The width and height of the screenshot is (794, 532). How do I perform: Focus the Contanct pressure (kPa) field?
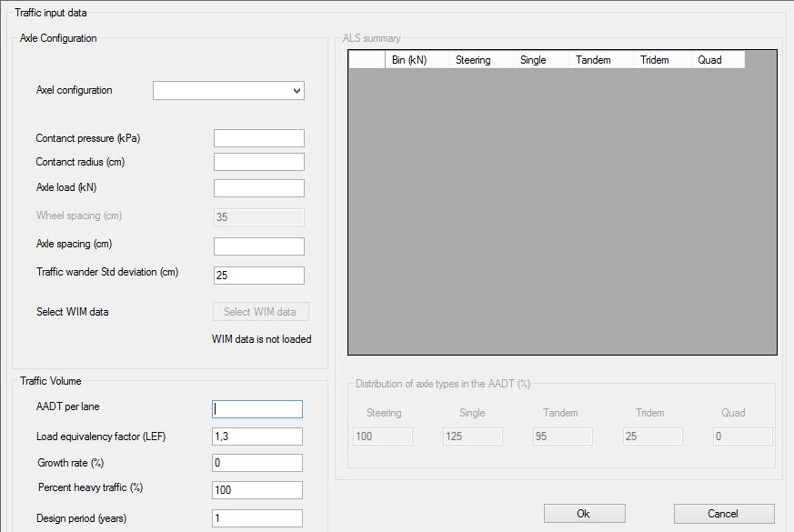pos(259,138)
